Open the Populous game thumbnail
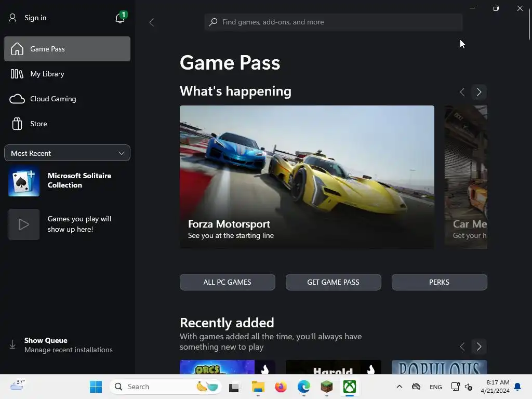 439,367
